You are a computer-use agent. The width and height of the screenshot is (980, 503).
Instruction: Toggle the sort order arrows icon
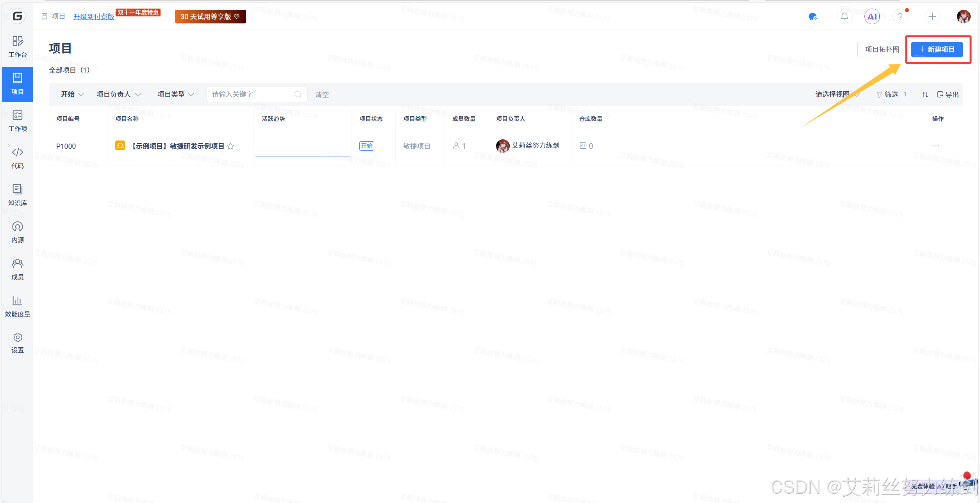click(925, 94)
